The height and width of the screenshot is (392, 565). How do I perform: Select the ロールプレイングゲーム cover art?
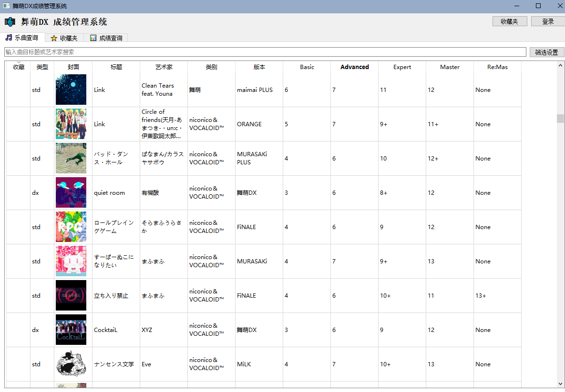click(x=71, y=227)
